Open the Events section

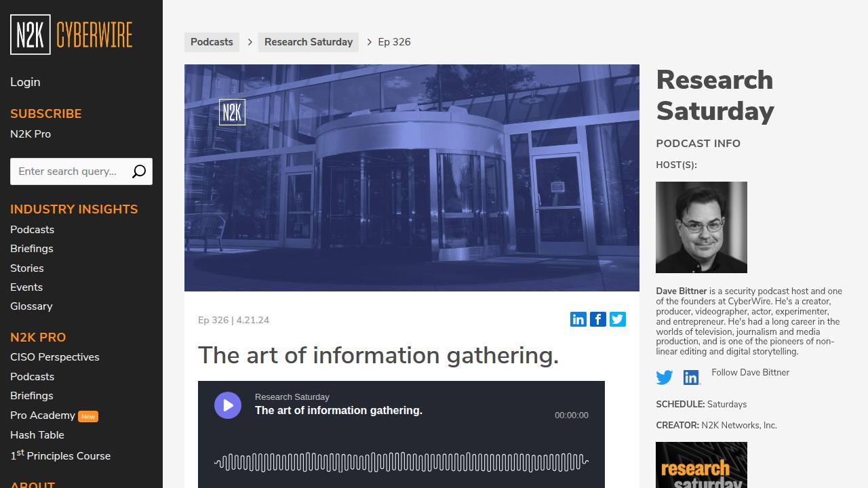click(26, 287)
